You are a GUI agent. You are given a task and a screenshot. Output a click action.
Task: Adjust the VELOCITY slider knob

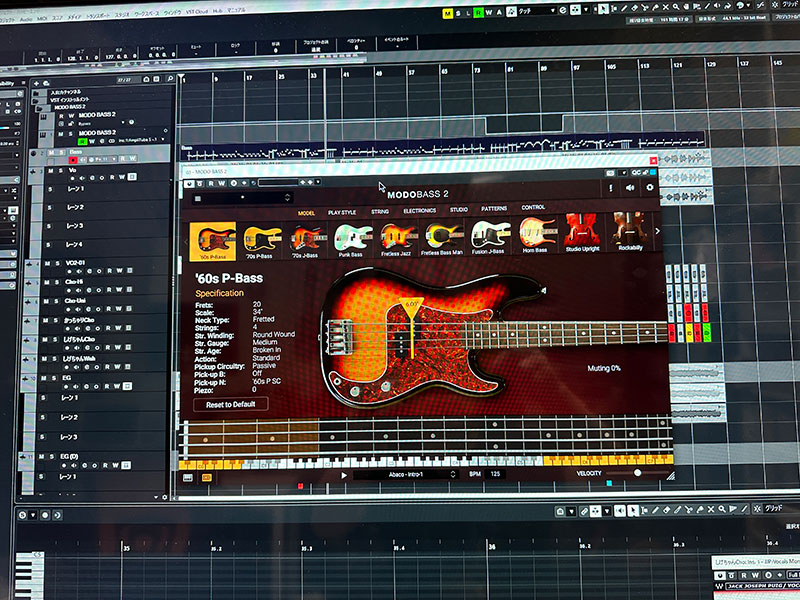(637, 473)
